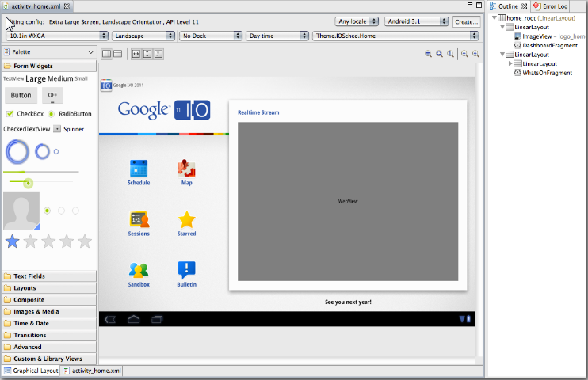Click the third layout margin toolbar icon
588x380 pixels.
pos(158,54)
